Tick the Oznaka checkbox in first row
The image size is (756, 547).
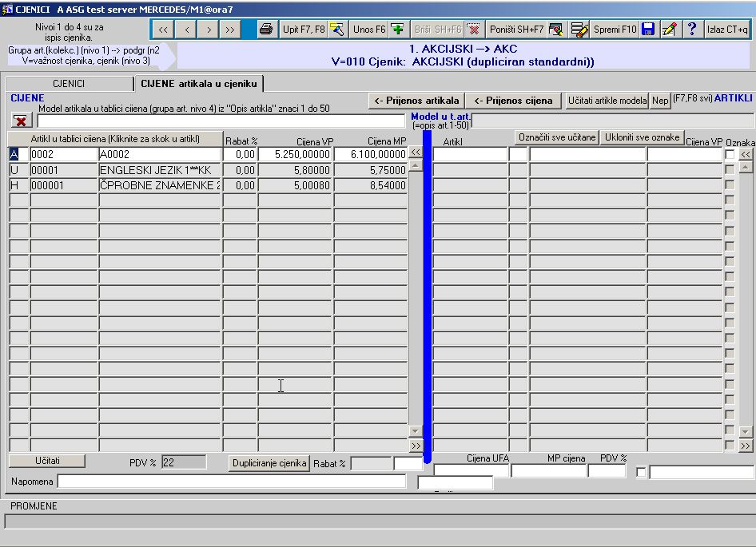(730, 154)
